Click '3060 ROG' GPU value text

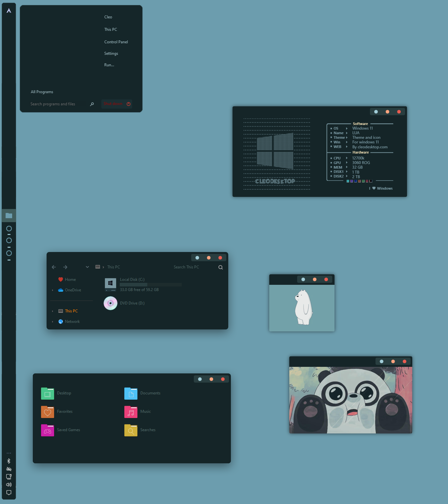pos(361,163)
